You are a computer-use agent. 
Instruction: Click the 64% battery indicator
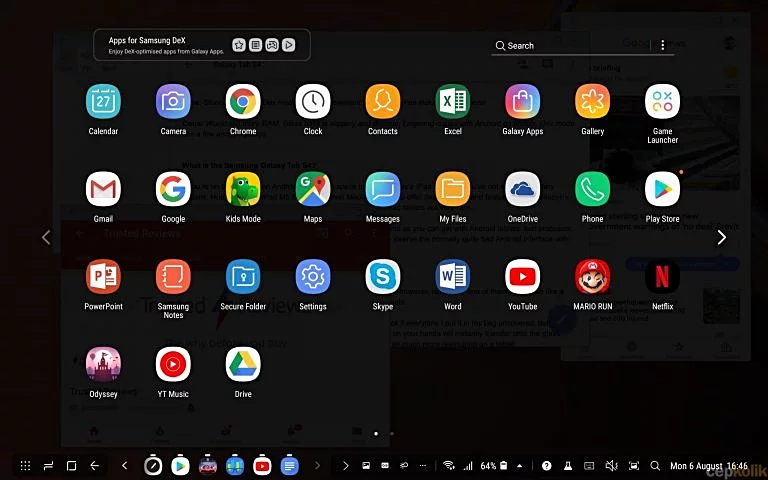(x=494, y=466)
